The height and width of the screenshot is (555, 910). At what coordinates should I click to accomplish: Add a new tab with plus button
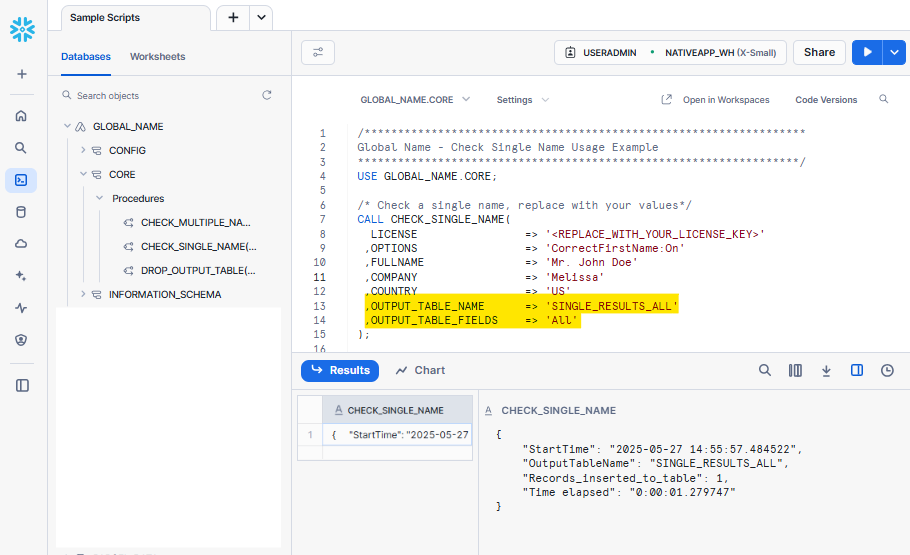[233, 17]
